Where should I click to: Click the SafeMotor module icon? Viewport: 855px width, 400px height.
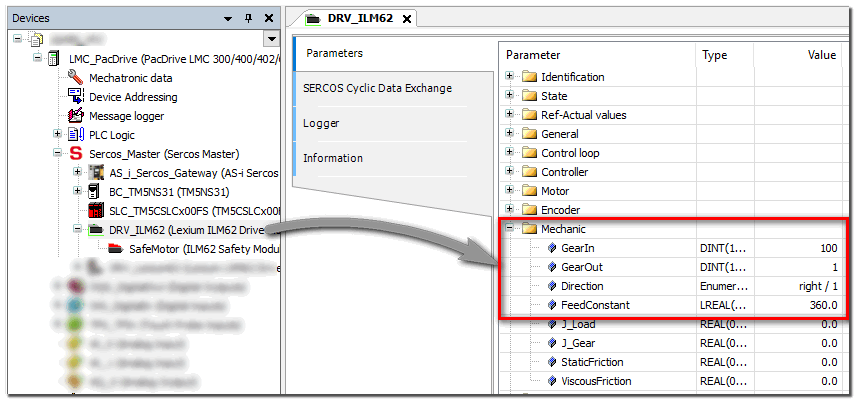pyautogui.click(x=116, y=249)
